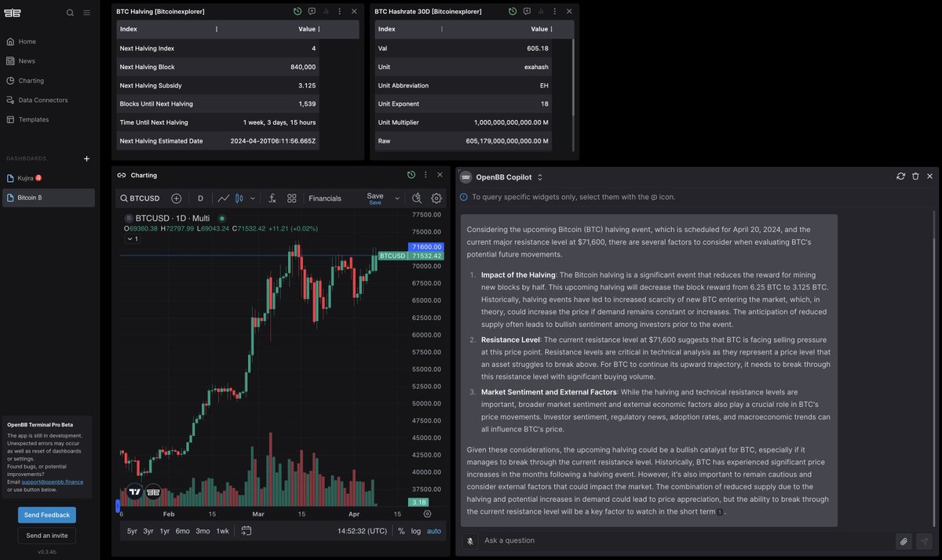Open chart view icon on BTC Halving widget
Image resolution: width=942 pixels, height=560 pixels.
coord(325,12)
